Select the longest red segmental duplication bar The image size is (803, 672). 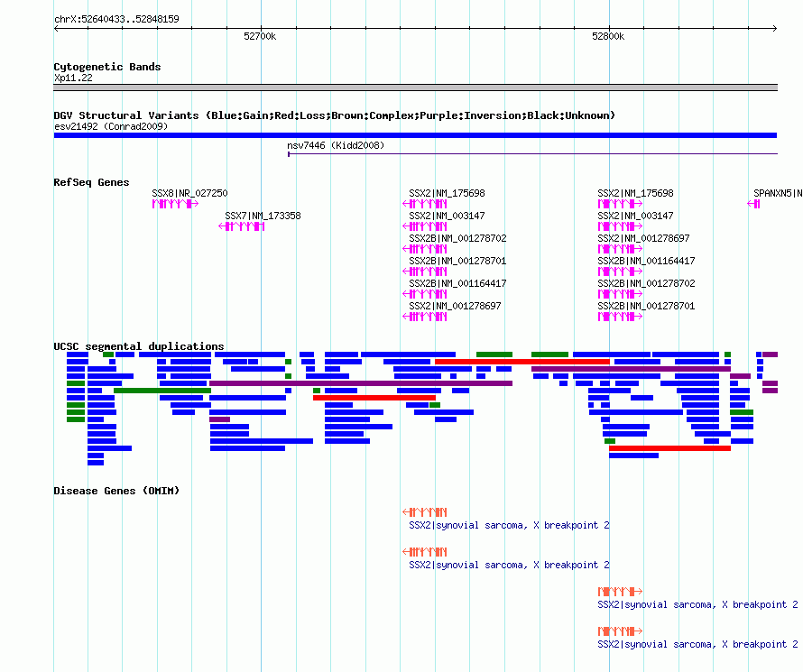[522, 362]
